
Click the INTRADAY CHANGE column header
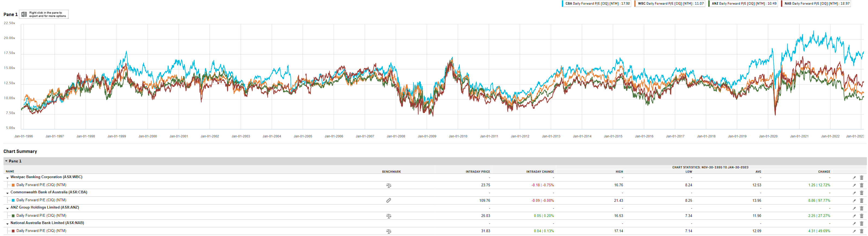click(x=540, y=172)
